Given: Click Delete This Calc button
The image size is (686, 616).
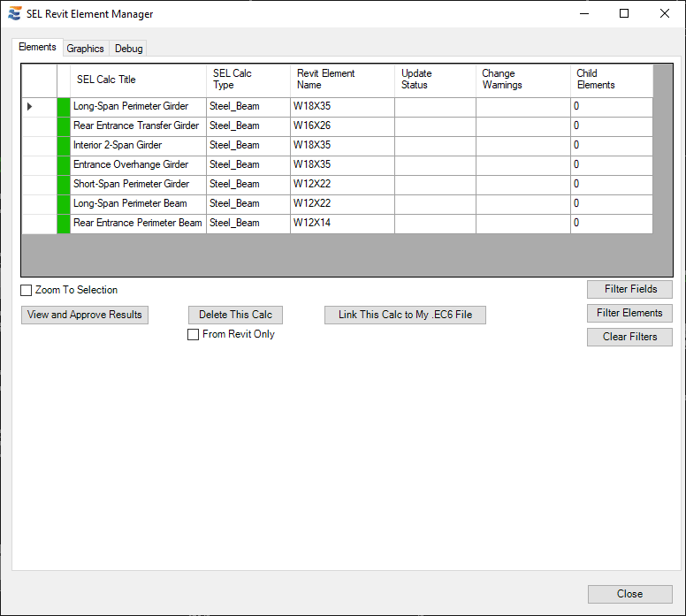Looking at the screenshot, I should coord(235,315).
